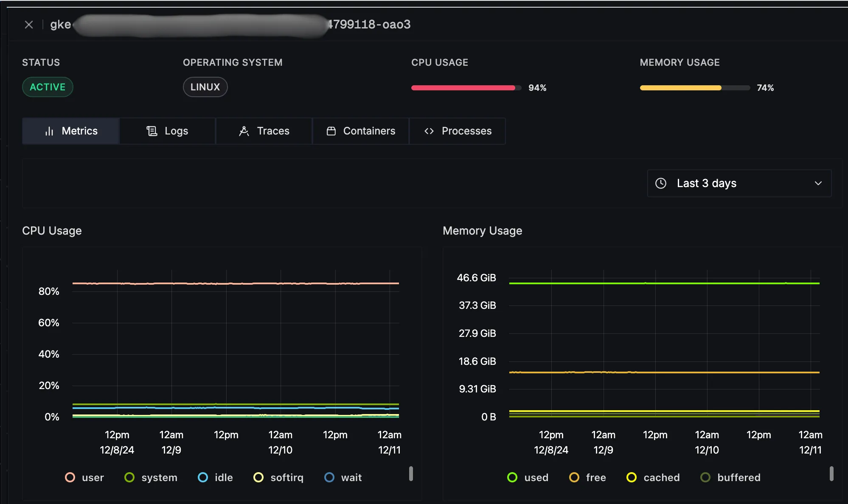
Task: Click the OPERATING SYSTEM header label
Action: point(233,62)
